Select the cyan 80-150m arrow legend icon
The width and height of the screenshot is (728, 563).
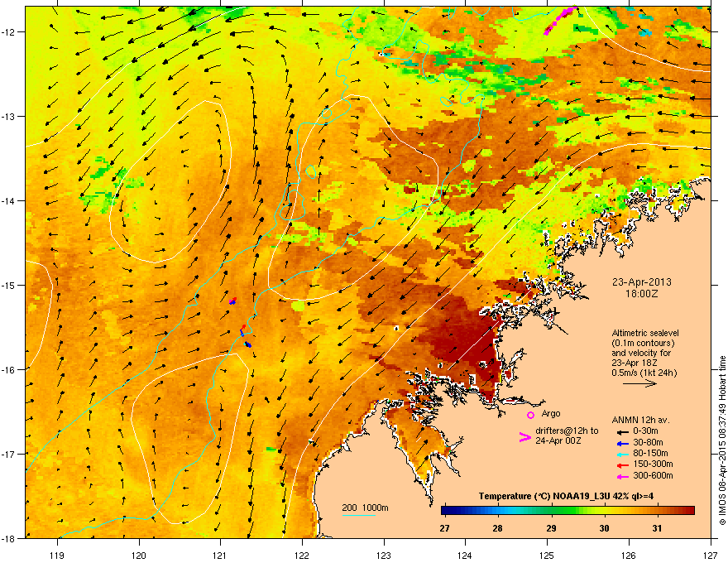point(622,454)
